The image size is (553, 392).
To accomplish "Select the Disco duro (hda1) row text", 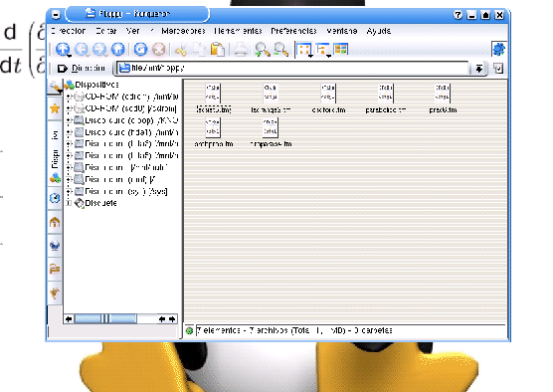I will 131,132.
